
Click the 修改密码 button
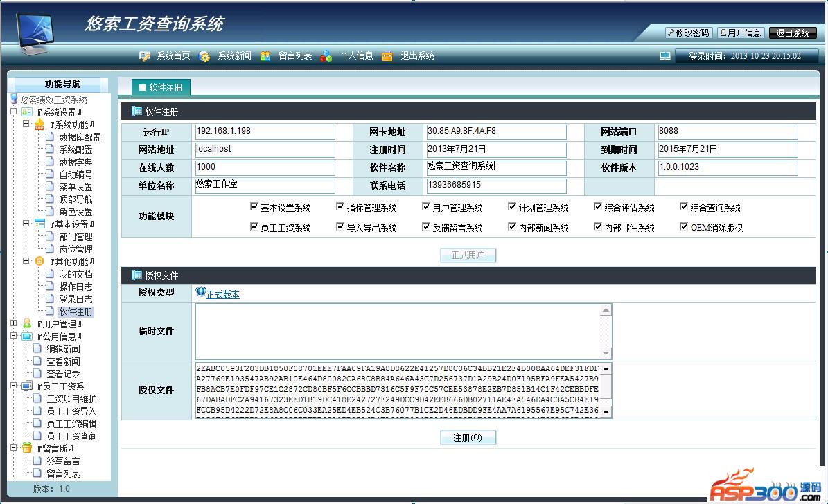pos(689,33)
